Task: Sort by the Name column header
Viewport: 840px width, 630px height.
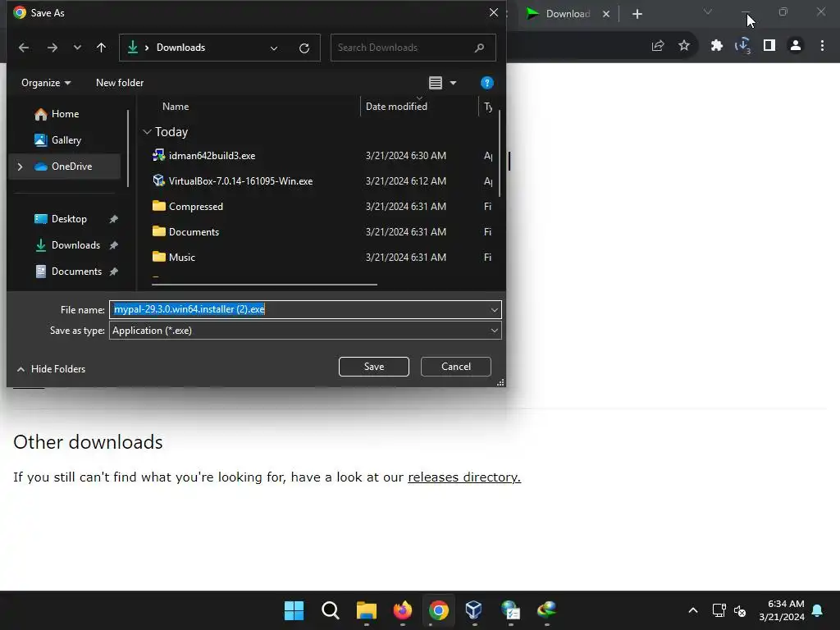Action: (176, 106)
